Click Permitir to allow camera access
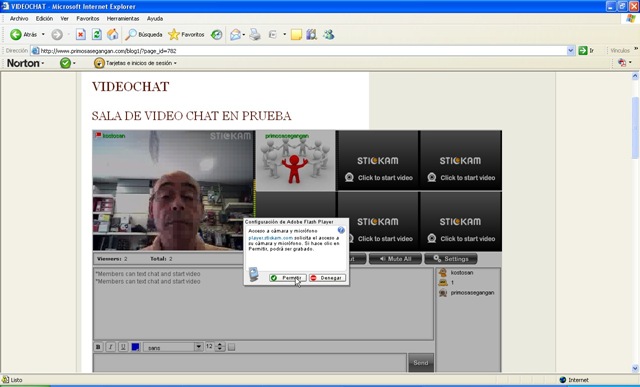The height and width of the screenshot is (387, 640). (x=288, y=278)
